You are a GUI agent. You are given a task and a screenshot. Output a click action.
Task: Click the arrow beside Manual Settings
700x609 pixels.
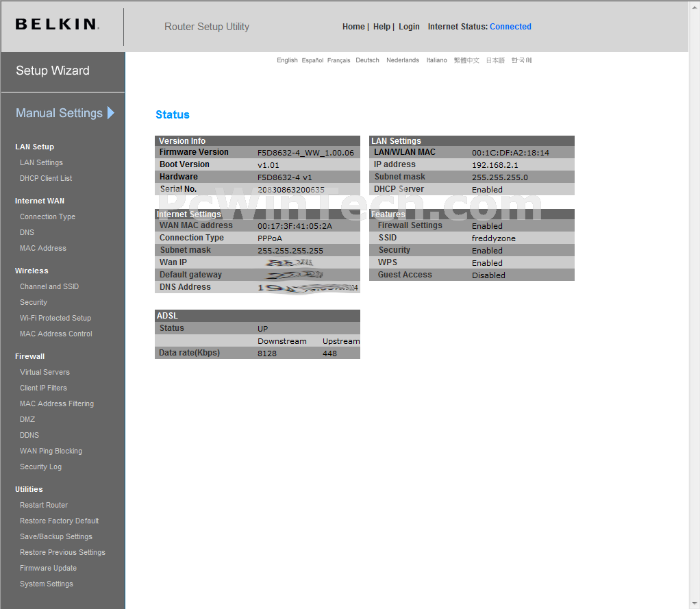pos(111,113)
